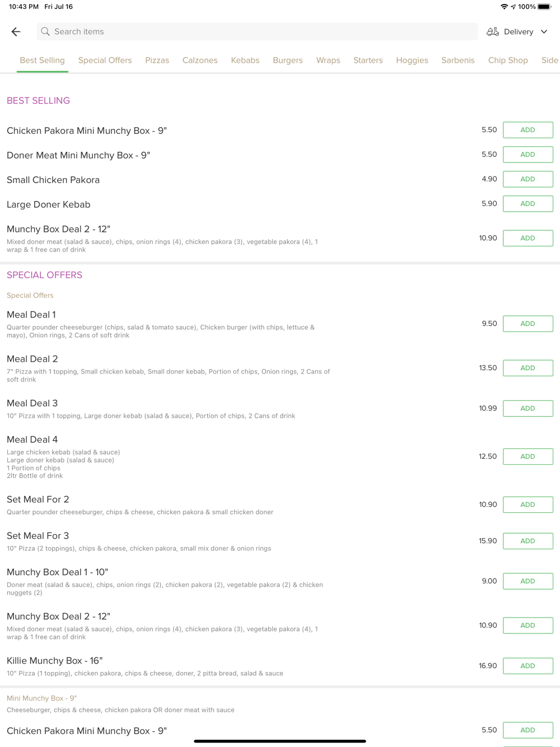Go to the Special Offers tab
Viewport: 560px width, 747px height.
pos(105,60)
